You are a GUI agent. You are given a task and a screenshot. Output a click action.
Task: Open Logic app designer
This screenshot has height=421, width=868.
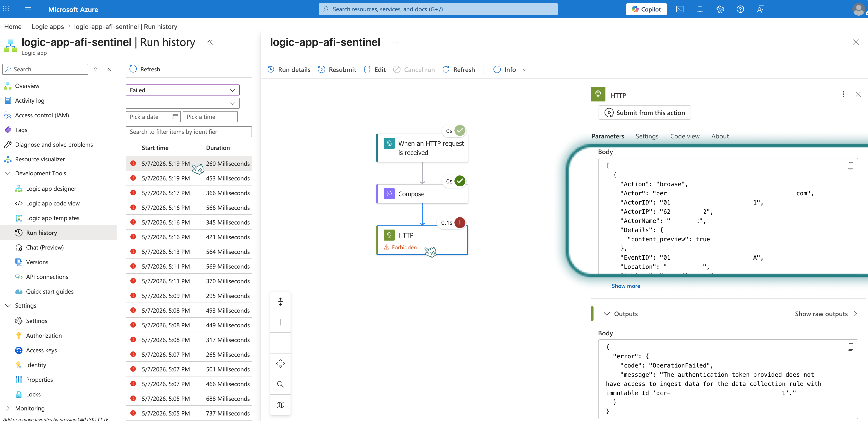51,189
